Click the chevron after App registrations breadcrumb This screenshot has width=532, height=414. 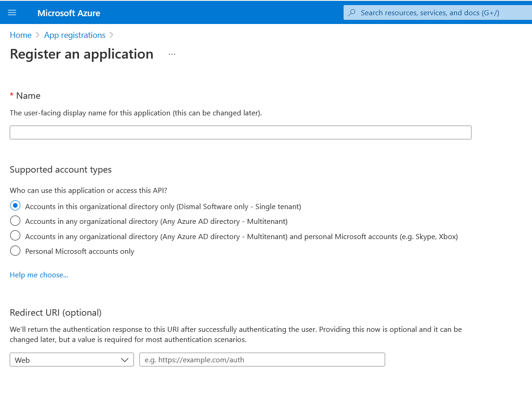(111, 35)
